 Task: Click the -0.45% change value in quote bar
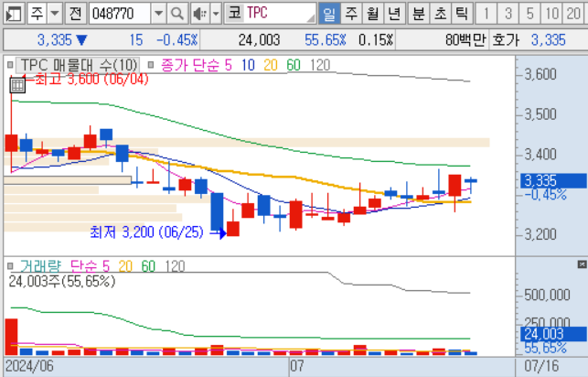176,39
